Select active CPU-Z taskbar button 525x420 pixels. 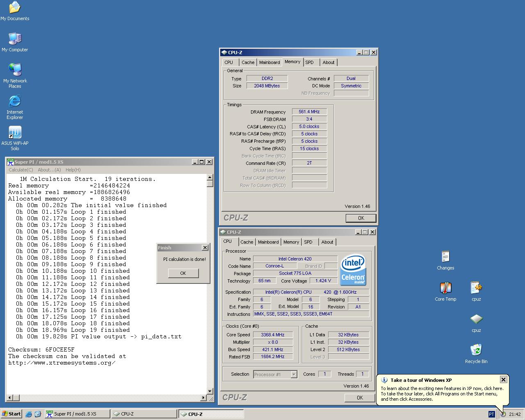point(211,414)
